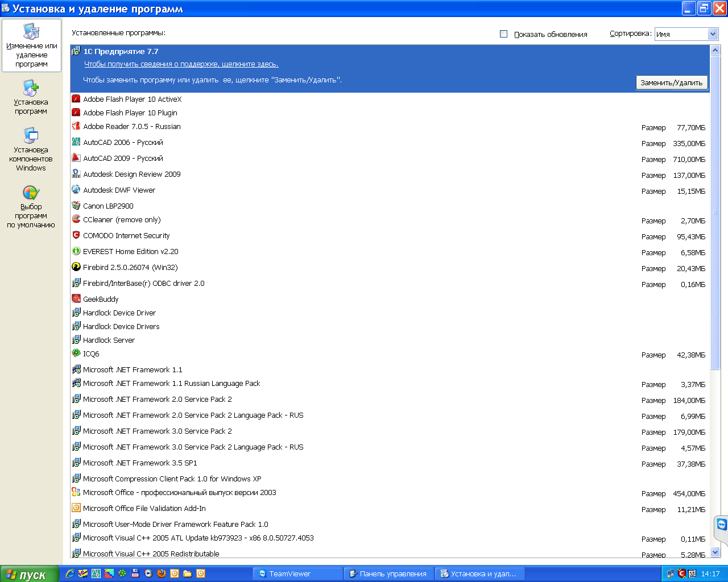Launch Firefox from the quick launch bar

tap(162, 573)
